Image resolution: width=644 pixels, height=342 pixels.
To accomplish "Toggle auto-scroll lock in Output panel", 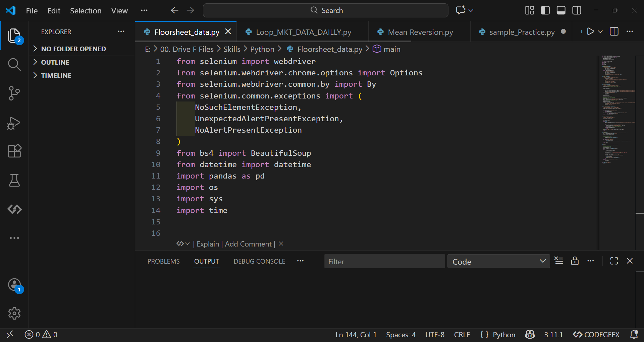I will click(575, 261).
